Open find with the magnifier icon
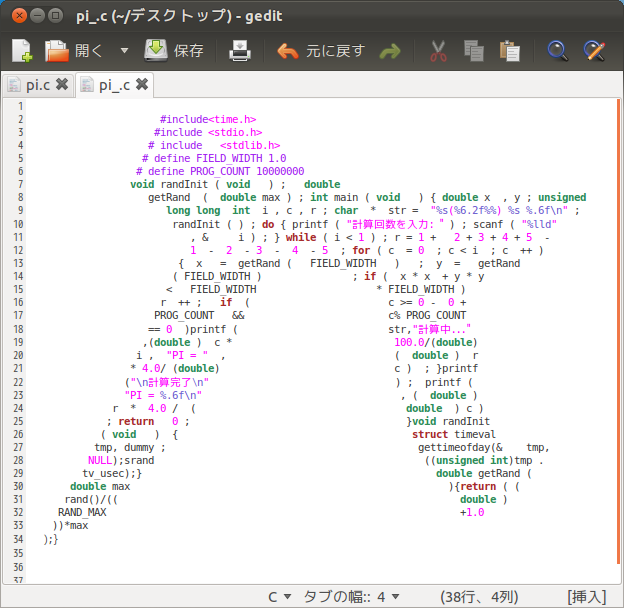624x608 pixels. tap(558, 51)
